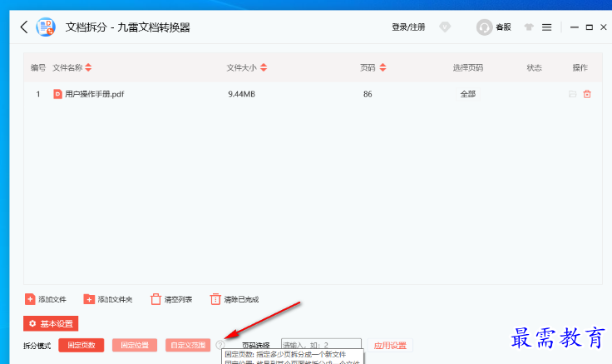
Task: Sort by 文件大小 column arrows
Action: [264, 67]
